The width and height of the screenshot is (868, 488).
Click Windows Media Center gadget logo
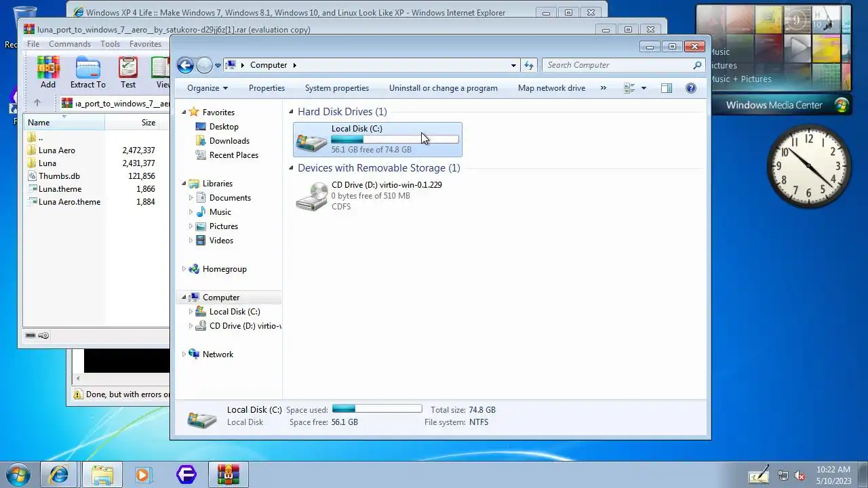coord(842,105)
